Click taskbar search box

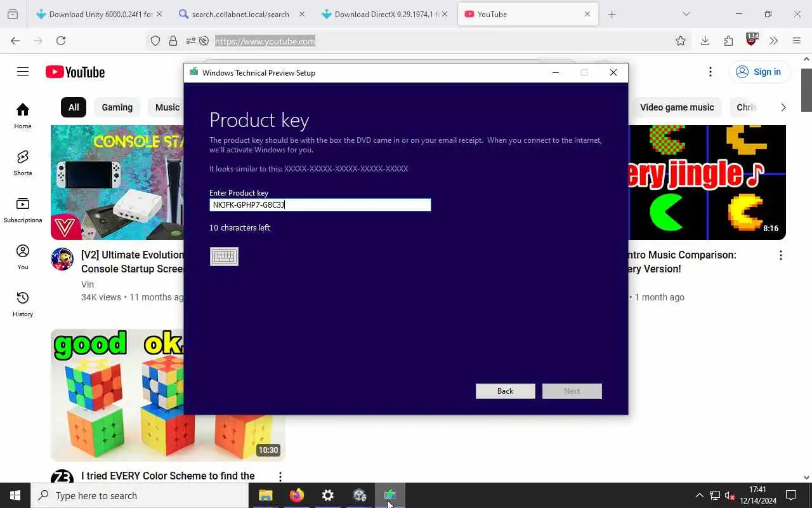tap(140, 495)
